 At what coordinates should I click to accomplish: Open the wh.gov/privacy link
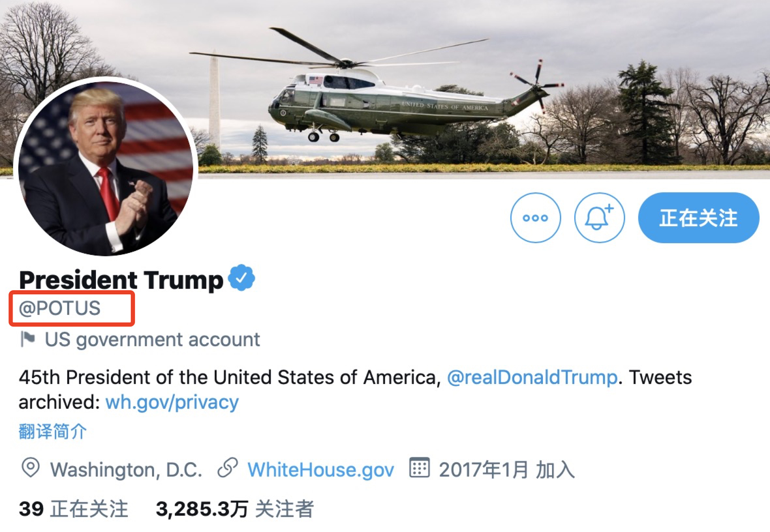point(172,402)
